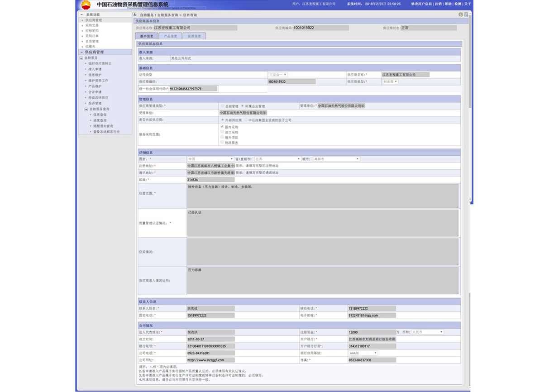Select 所属企业管理 radio button

[243, 106]
